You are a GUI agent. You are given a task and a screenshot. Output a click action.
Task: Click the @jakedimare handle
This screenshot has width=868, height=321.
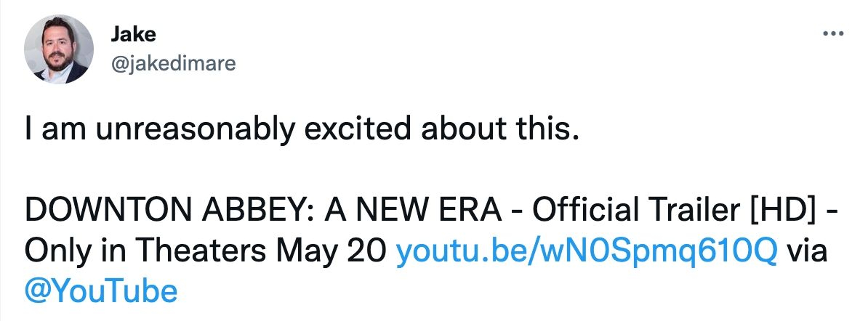173,64
